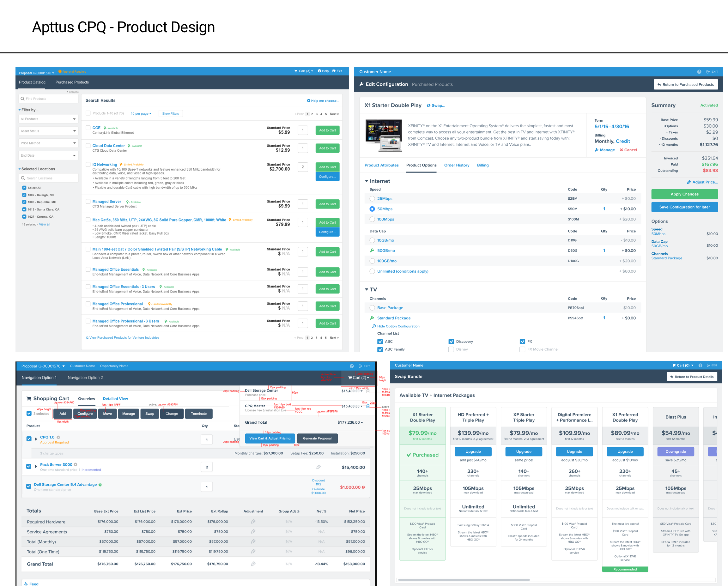
Task: Open the Asset Status dropdown
Action: pos(49,131)
